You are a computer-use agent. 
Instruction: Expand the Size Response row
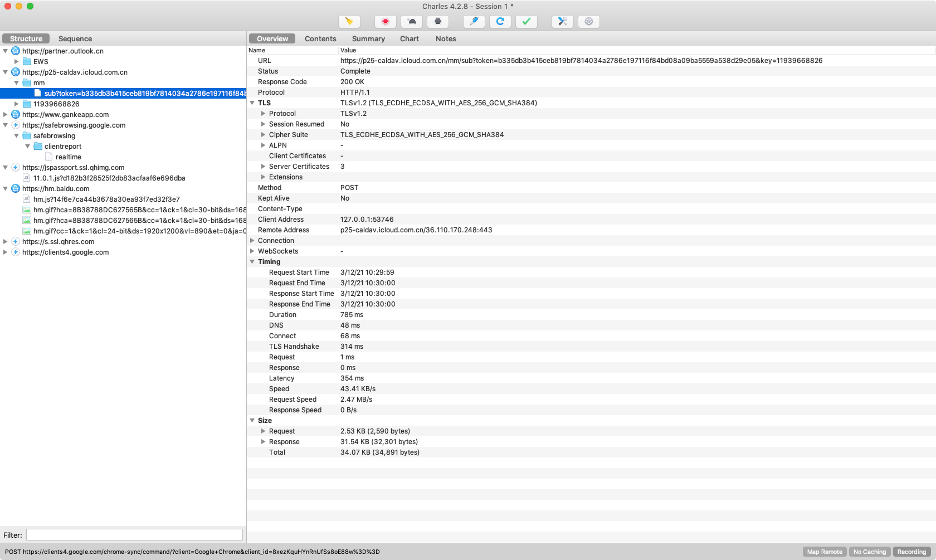(x=264, y=442)
